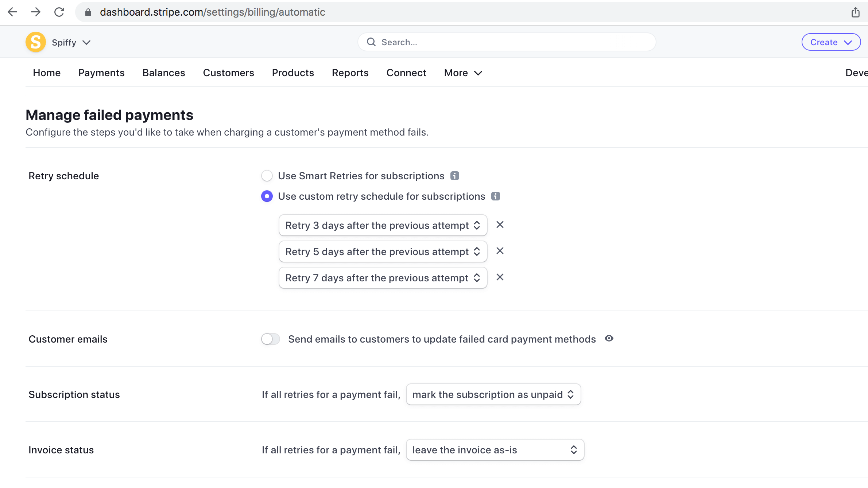This screenshot has width=868, height=488.
Task: Open the Create dropdown button
Action: tap(831, 42)
